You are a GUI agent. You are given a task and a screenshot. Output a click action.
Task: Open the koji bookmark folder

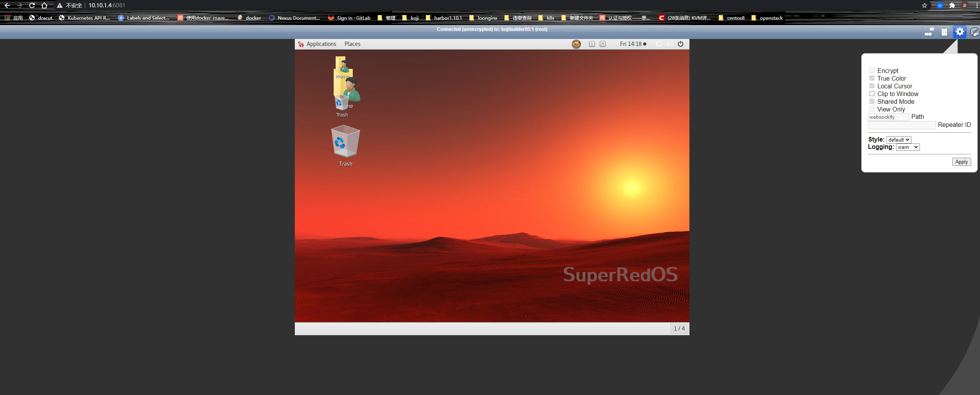[410, 18]
